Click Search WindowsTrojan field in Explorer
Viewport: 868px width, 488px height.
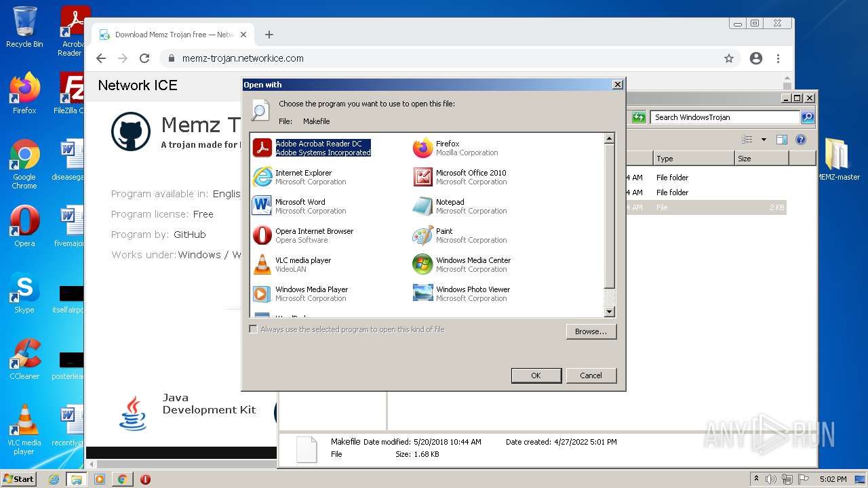(724, 117)
